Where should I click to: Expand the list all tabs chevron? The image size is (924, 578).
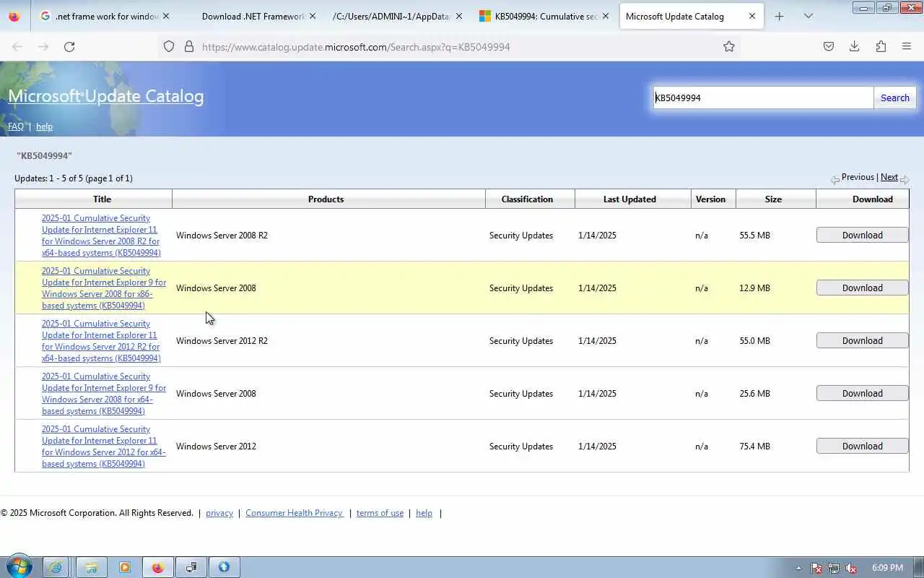(x=808, y=16)
